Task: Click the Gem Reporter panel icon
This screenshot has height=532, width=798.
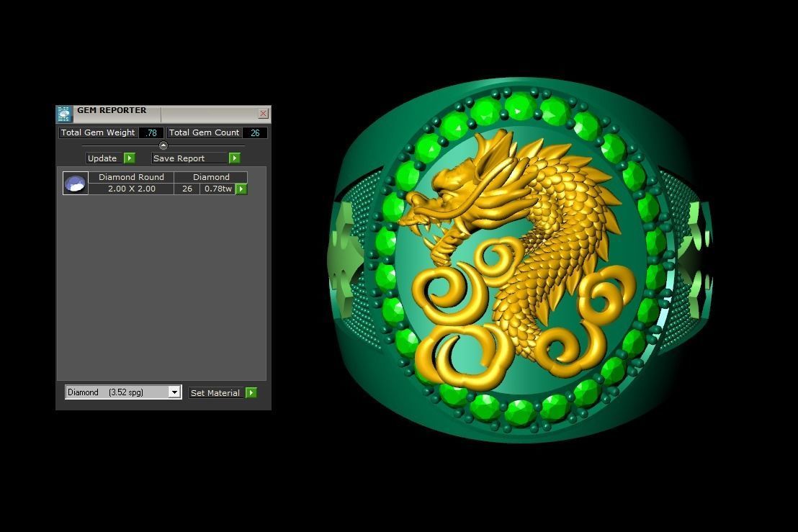Action: click(64, 114)
